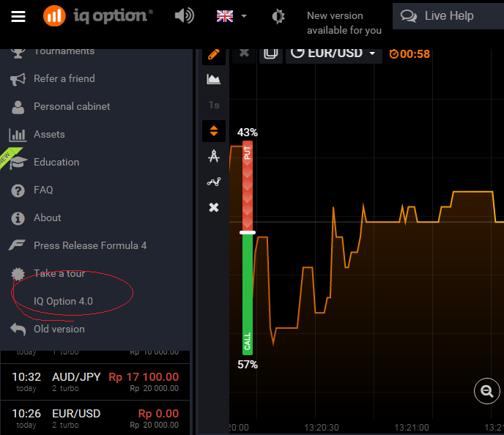Viewport: 504px width, 435px height.
Task: Open the hamburger main menu
Action: (18, 16)
